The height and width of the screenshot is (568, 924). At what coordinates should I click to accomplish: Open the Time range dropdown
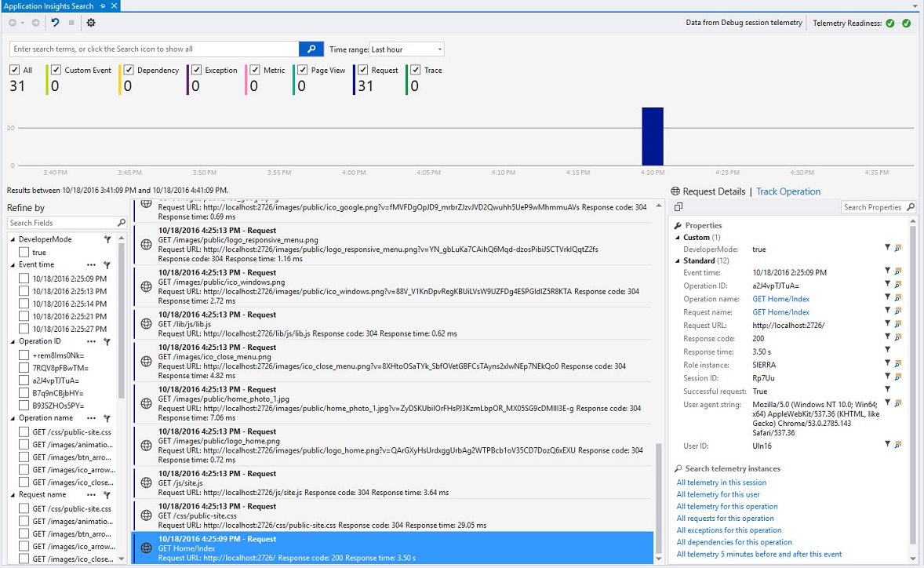point(406,49)
